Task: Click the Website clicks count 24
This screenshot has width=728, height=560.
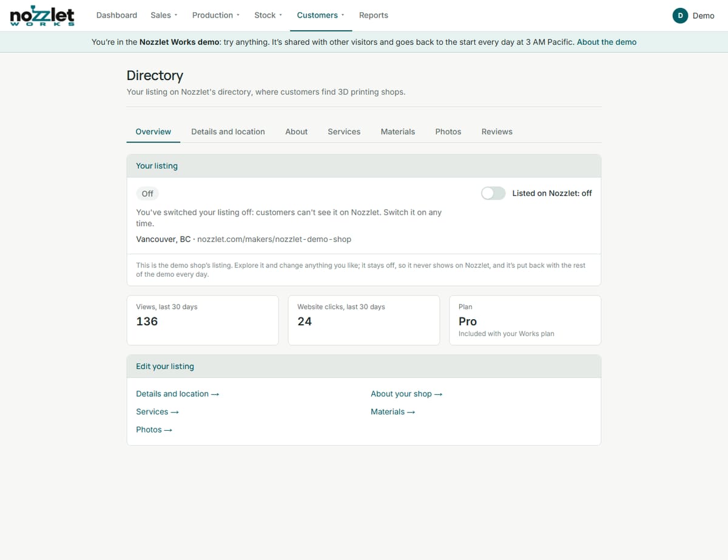Action: (305, 322)
